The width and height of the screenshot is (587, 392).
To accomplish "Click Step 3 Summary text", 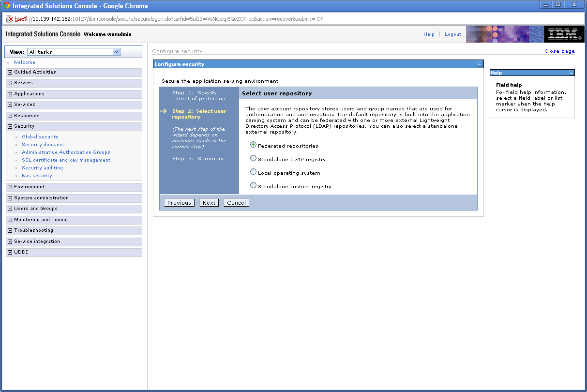I will pyautogui.click(x=198, y=159).
